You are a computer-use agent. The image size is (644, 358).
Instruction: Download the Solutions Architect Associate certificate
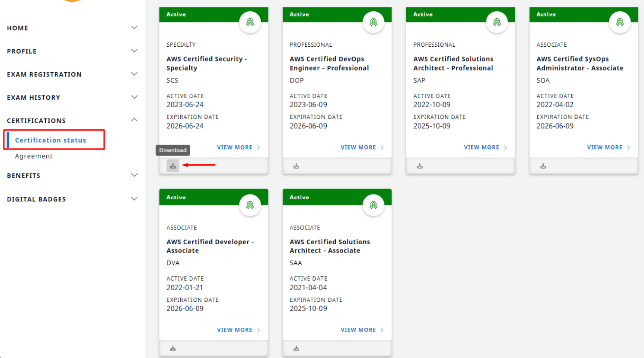tap(296, 348)
